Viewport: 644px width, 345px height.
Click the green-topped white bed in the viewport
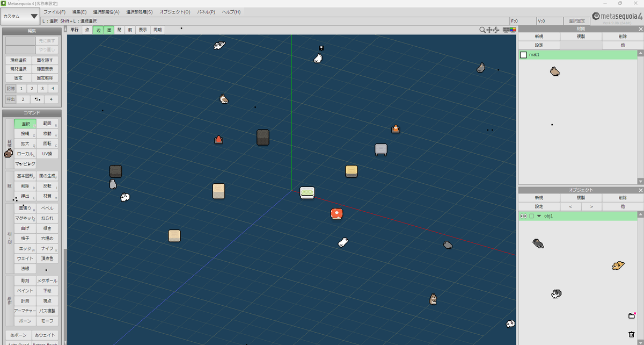click(307, 192)
